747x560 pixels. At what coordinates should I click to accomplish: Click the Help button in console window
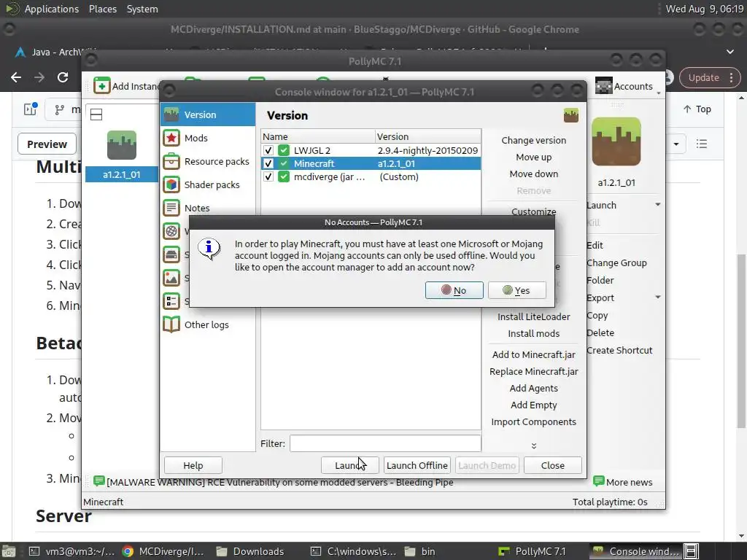pyautogui.click(x=193, y=465)
